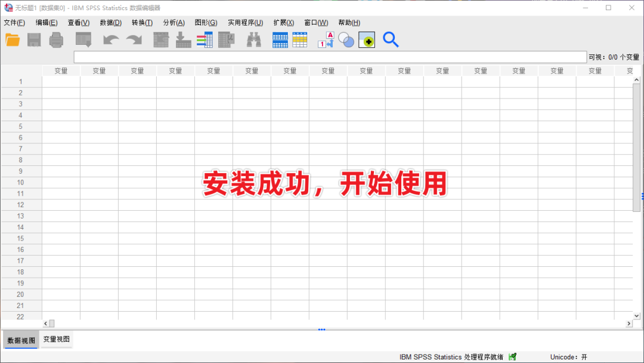Screen dimensions: 644x363
Task: Maximize the SPSS window
Action: 608,8
